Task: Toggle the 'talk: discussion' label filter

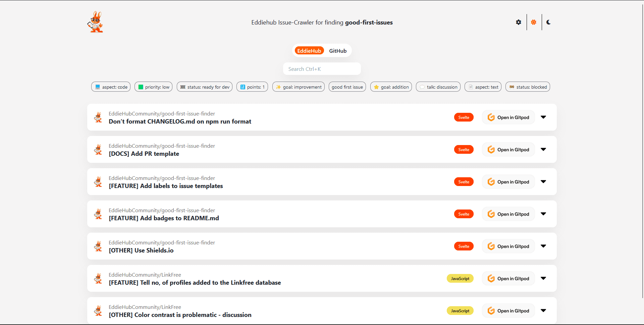Action: click(x=438, y=87)
